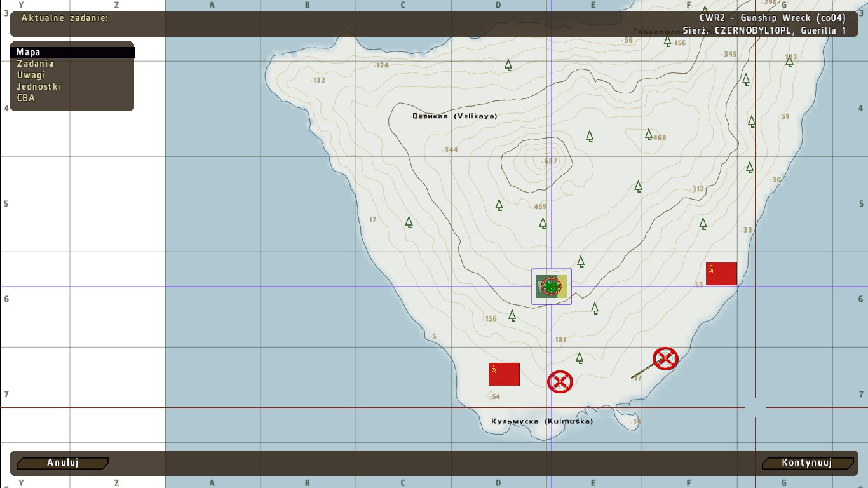Click the tree icon left of hill 312
868x488 pixels.
pyautogui.click(x=638, y=186)
